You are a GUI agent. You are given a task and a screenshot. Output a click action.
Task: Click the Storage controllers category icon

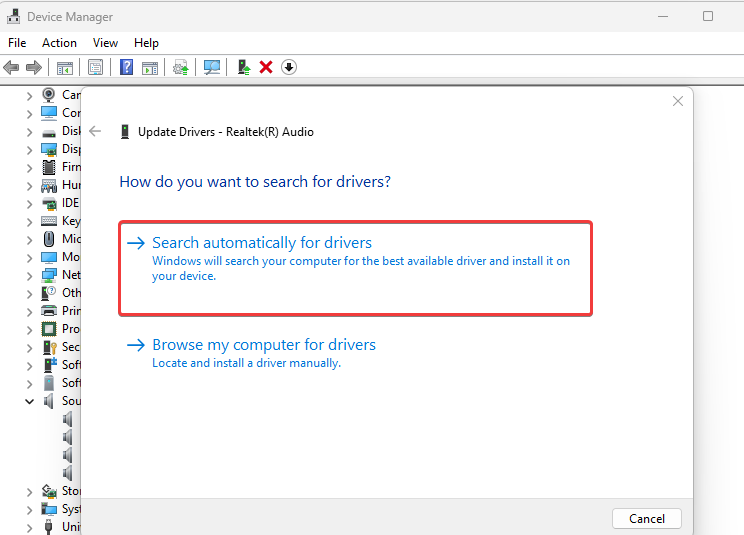[x=49, y=491]
